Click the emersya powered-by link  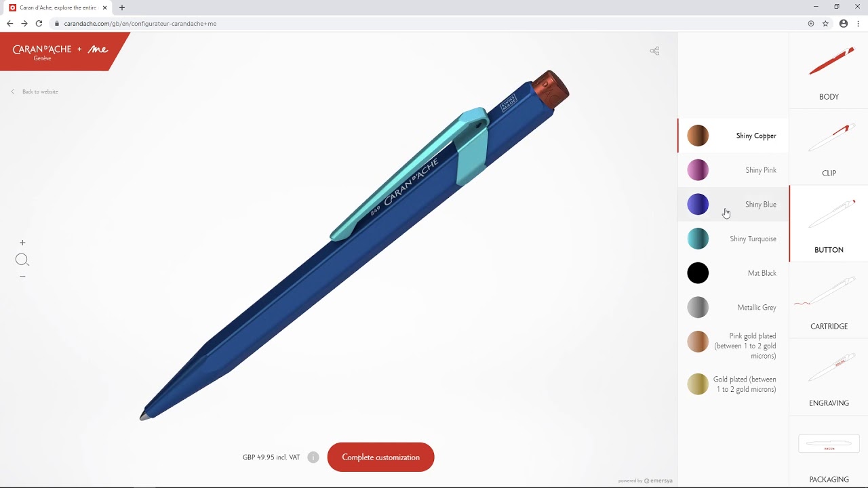point(646,481)
